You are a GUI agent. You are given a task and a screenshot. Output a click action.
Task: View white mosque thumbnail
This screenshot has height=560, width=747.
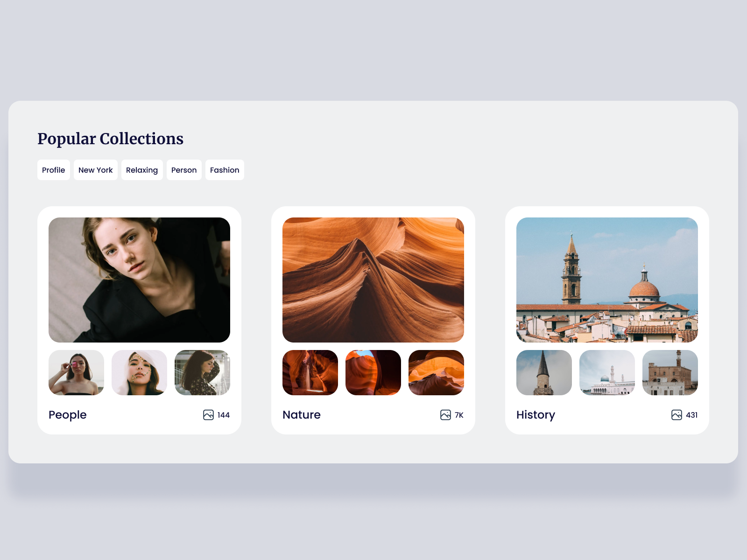click(x=607, y=372)
